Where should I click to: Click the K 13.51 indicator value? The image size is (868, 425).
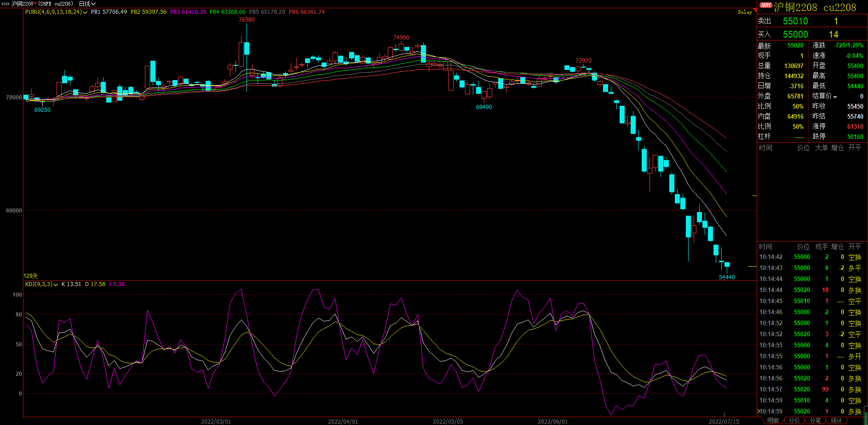(x=71, y=284)
